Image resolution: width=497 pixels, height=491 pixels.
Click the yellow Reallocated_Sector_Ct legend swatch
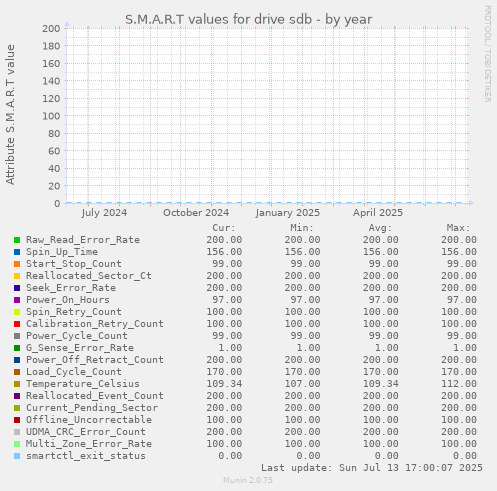click(17, 276)
